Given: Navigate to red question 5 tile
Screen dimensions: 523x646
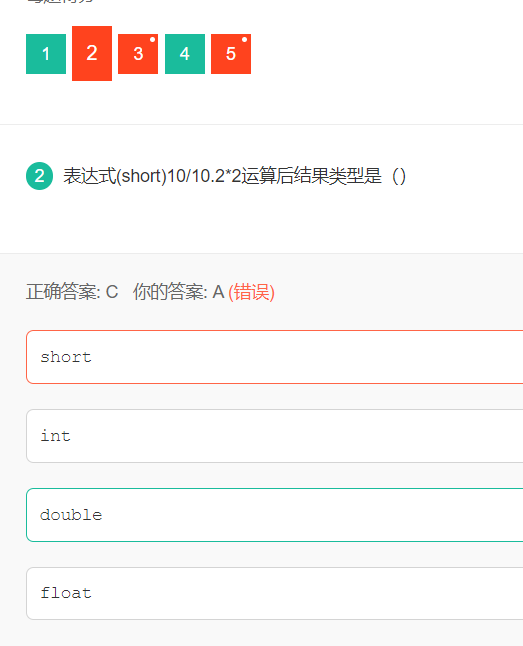Looking at the screenshot, I should pyautogui.click(x=231, y=54).
